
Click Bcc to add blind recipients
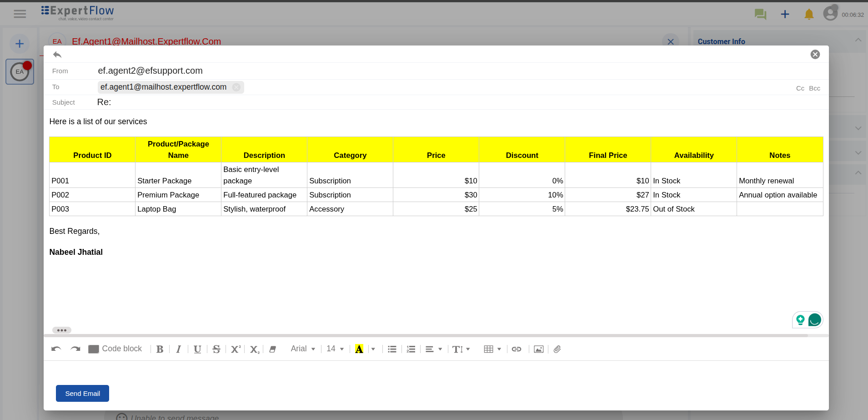pos(814,88)
